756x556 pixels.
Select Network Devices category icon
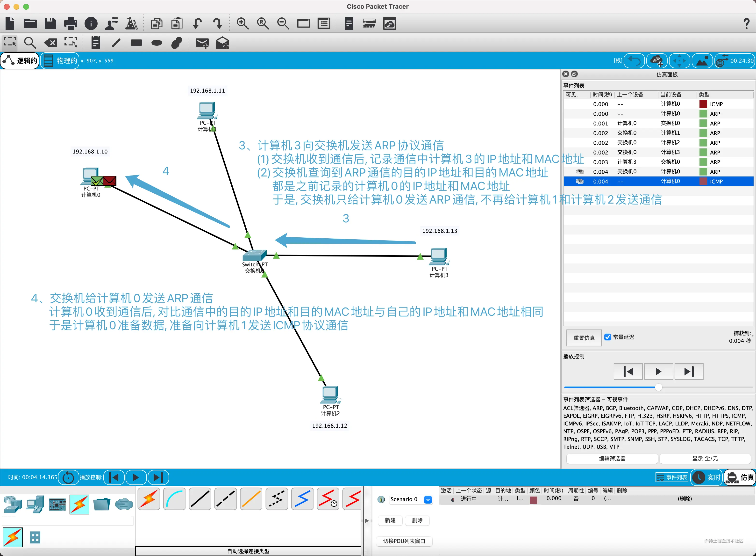13,505
